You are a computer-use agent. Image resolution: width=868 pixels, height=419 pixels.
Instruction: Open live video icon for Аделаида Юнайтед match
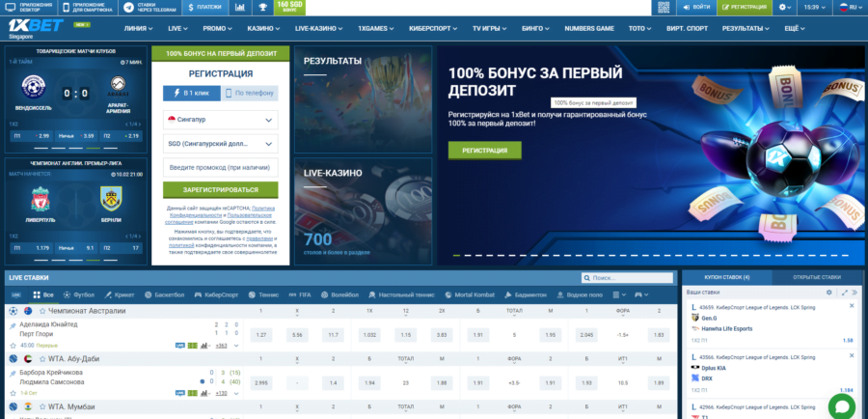pyautogui.click(x=180, y=346)
